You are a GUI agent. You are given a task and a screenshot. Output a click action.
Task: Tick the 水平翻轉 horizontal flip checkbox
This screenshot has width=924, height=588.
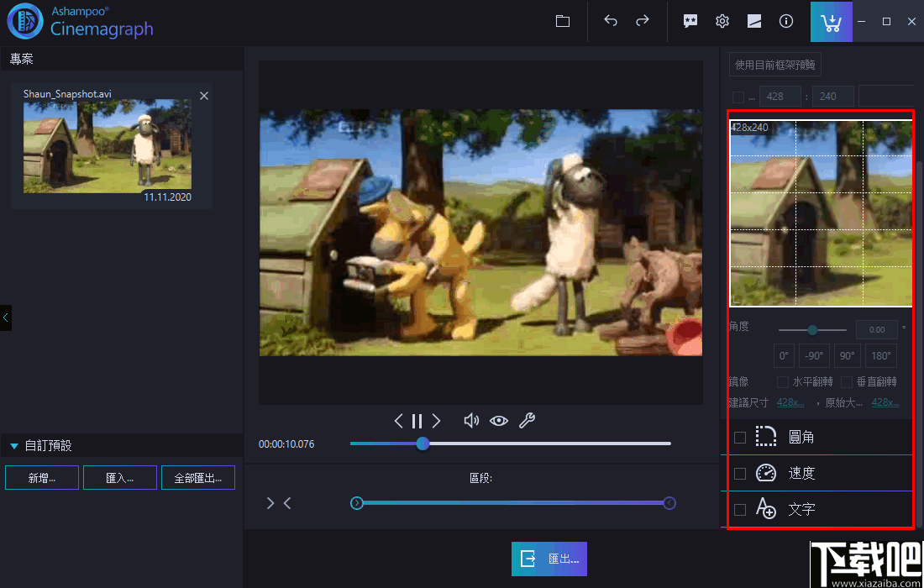pyautogui.click(x=783, y=381)
